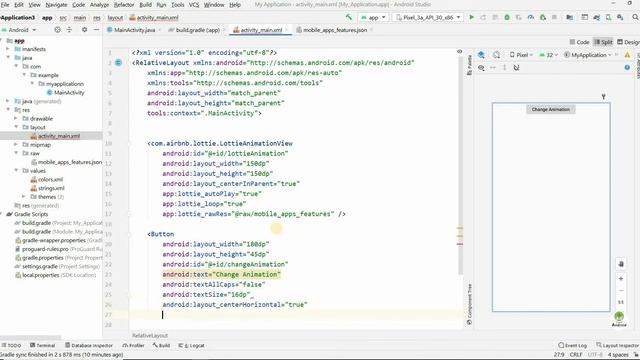Open AVD Manager icon in toolbar

pos(609,17)
